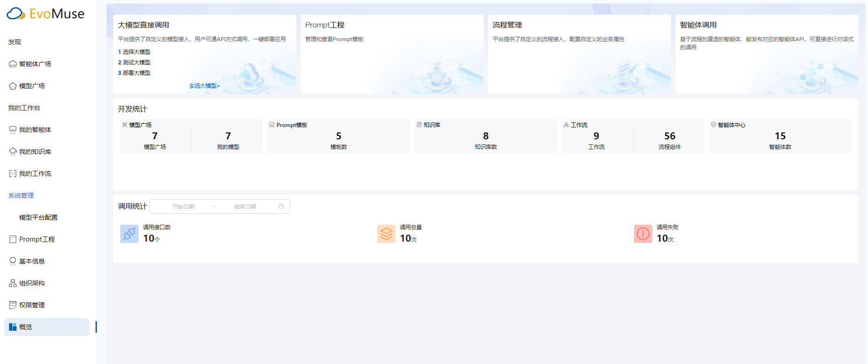Image resolution: width=868 pixels, height=364 pixels.
Task: Click the 基本信息 sidebar icon
Action: pos(13,261)
